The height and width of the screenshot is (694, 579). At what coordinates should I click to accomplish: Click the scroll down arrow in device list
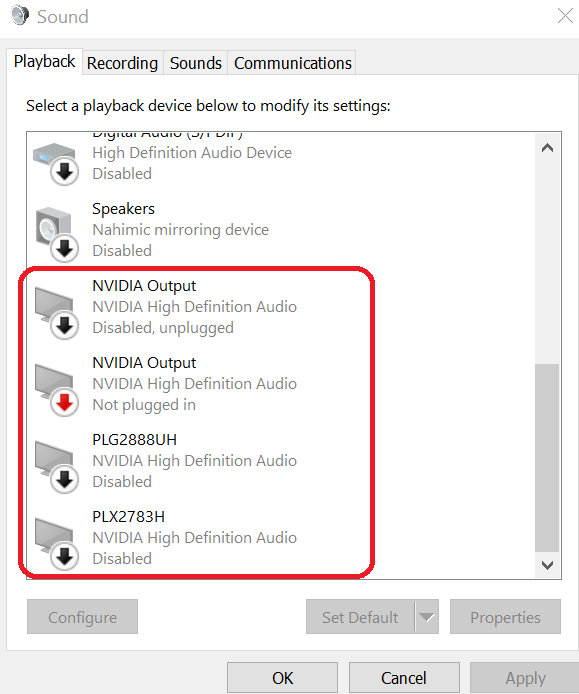(x=548, y=565)
